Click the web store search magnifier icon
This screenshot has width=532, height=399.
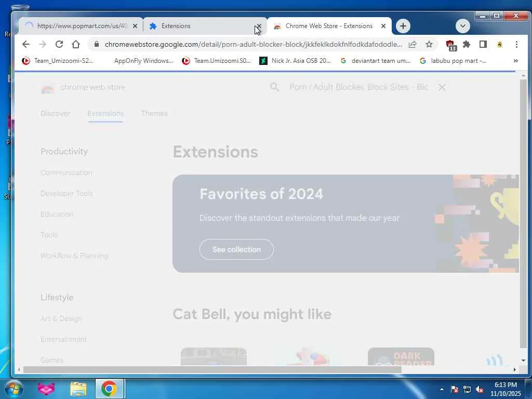tap(274, 87)
